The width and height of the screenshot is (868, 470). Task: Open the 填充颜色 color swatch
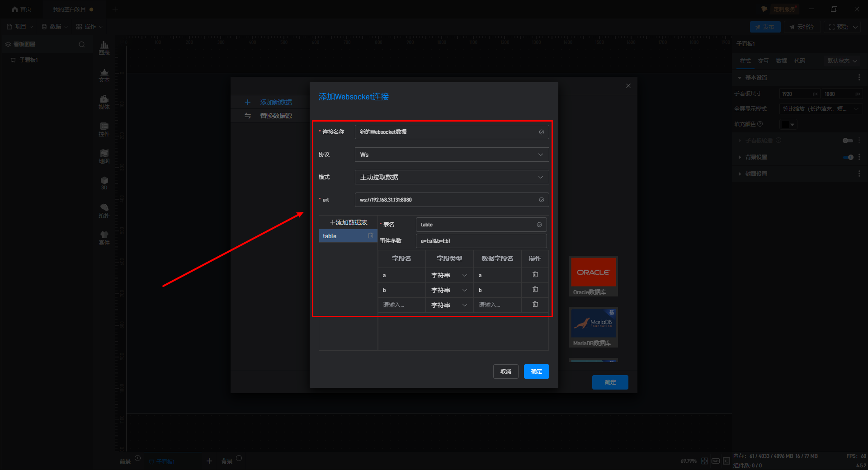(x=788, y=124)
